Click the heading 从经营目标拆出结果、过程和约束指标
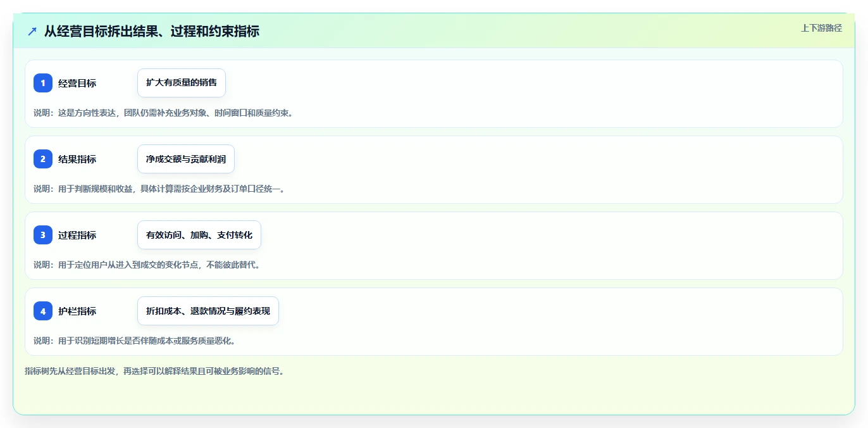The image size is (868, 428). (x=152, y=31)
